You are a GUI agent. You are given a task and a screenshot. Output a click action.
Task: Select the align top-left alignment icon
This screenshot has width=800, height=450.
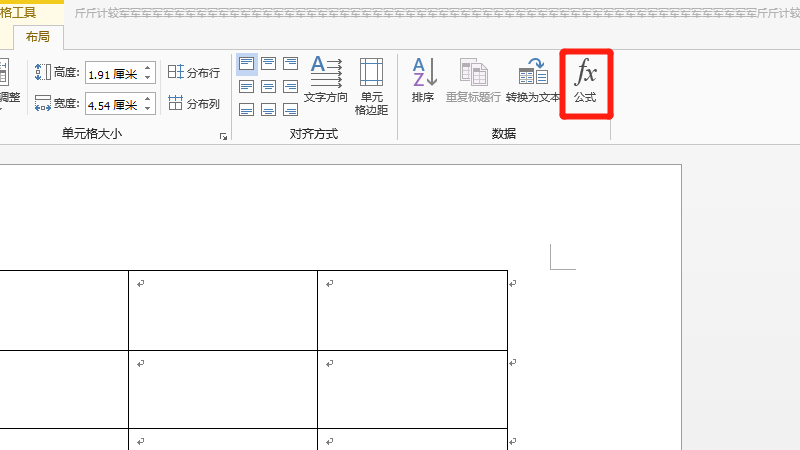(x=246, y=64)
